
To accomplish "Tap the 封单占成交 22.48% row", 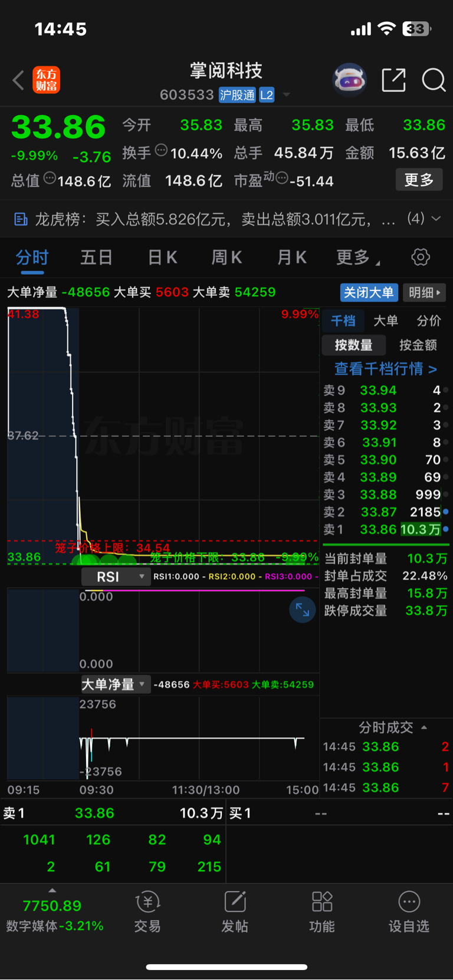I will 386,576.
